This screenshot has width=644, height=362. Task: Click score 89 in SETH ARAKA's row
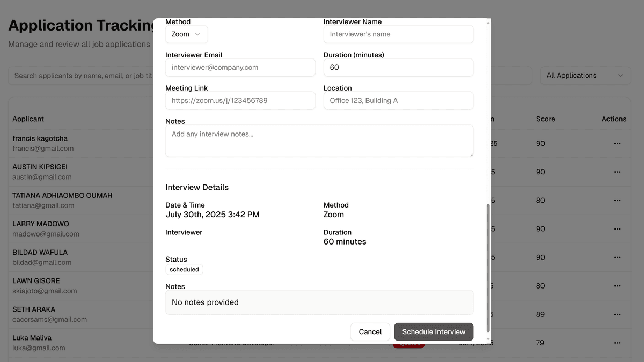540,314
